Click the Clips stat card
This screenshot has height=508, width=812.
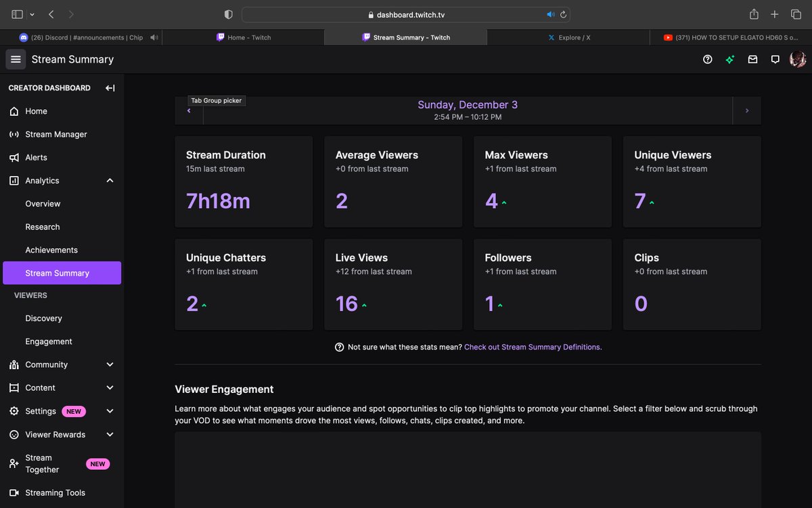[692, 284]
